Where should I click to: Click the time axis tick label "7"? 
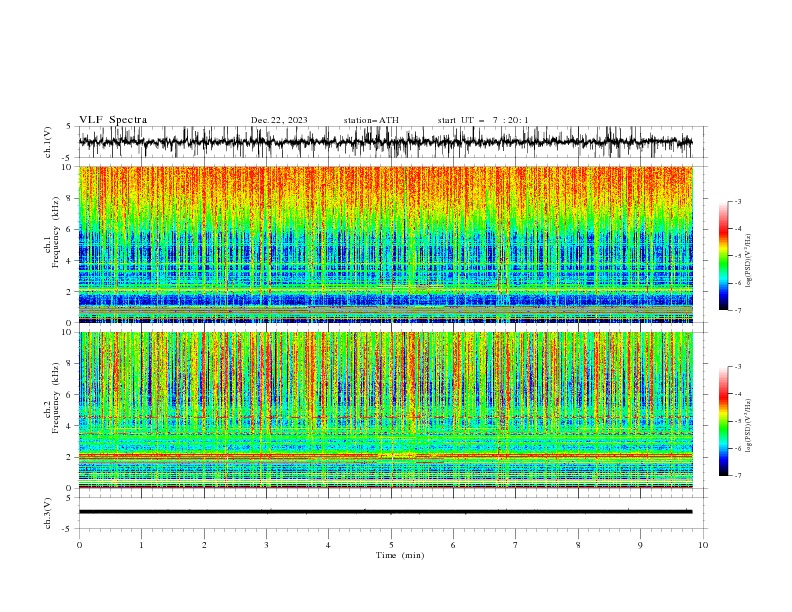[x=516, y=545]
